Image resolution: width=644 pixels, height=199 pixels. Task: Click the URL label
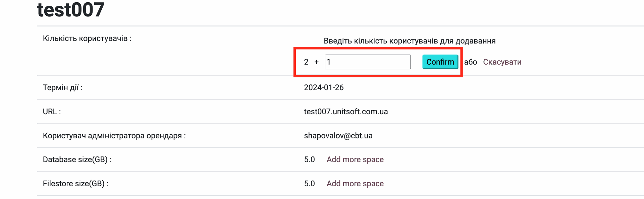(52, 112)
